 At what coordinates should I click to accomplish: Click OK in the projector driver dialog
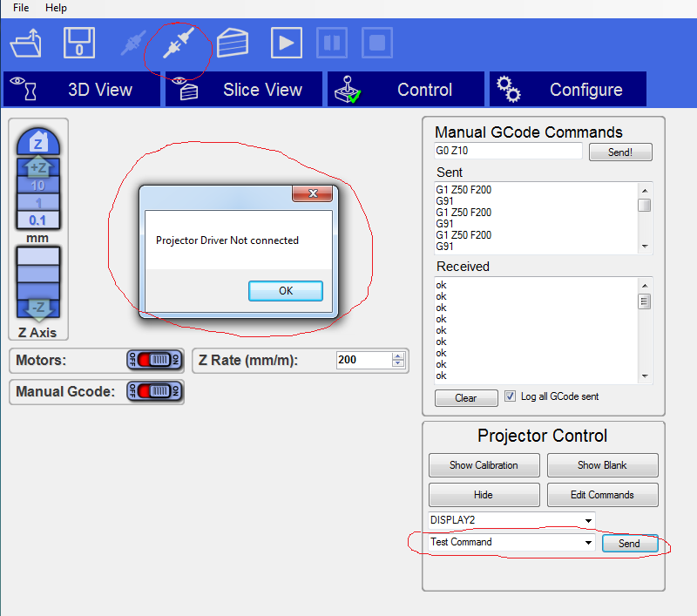285,291
